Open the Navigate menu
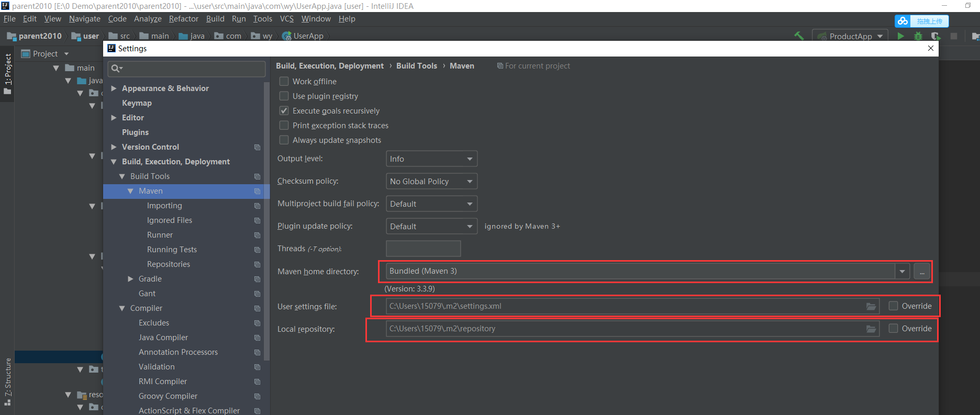Viewport: 980px width, 415px height. [x=84, y=19]
